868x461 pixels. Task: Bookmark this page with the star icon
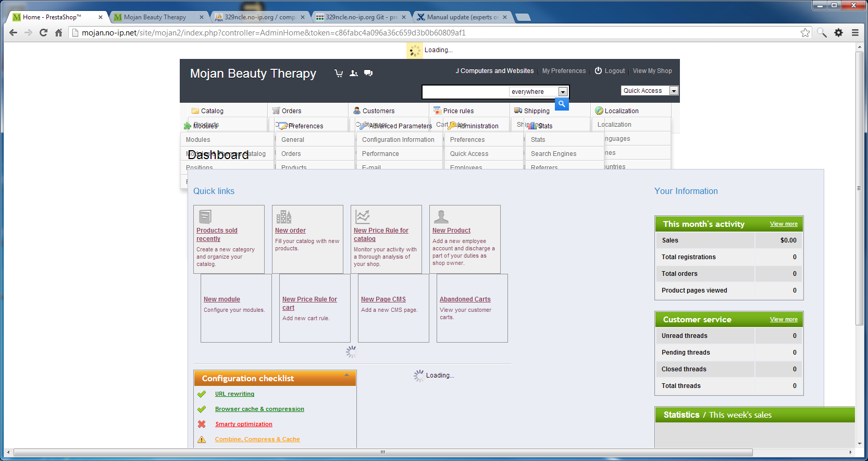tap(805, 32)
